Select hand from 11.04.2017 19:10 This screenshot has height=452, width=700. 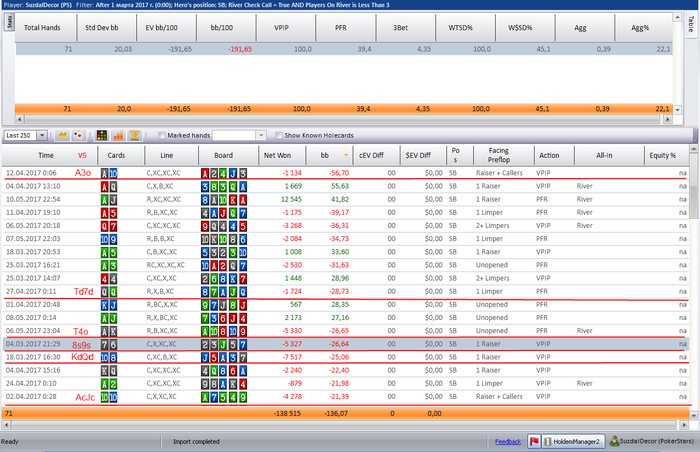tap(345, 213)
